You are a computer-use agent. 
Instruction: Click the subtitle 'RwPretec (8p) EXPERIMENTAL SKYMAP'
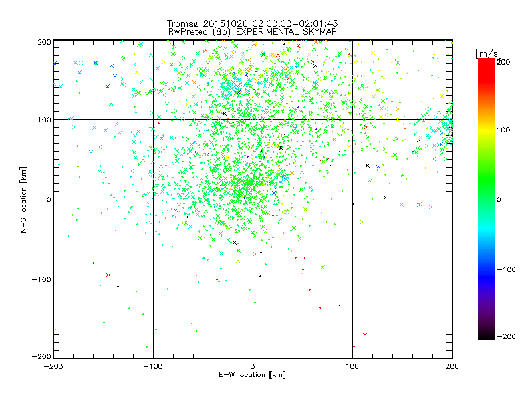[253, 32]
